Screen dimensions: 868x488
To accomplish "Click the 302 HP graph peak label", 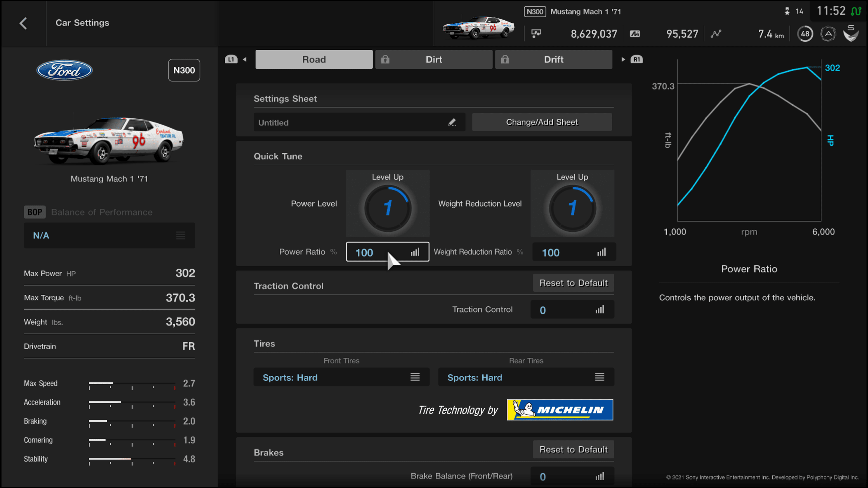I will [x=832, y=68].
